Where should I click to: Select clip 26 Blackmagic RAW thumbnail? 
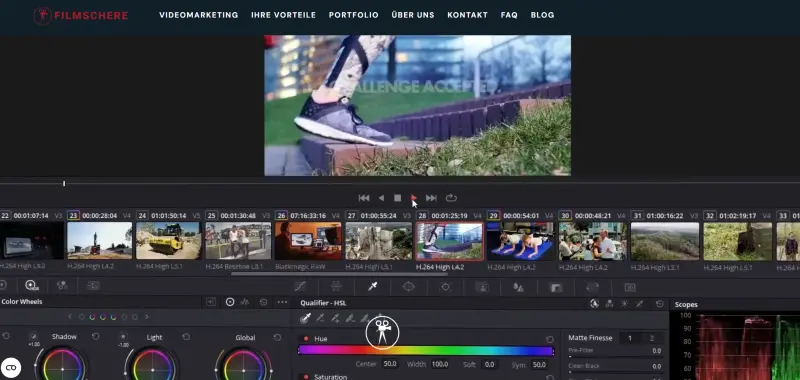308,241
